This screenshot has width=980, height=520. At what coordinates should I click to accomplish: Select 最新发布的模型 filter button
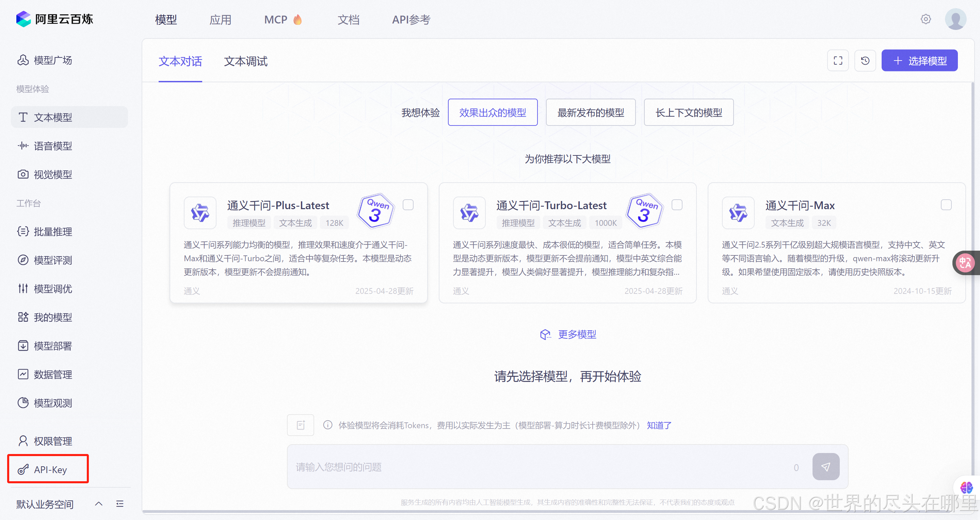coord(591,112)
